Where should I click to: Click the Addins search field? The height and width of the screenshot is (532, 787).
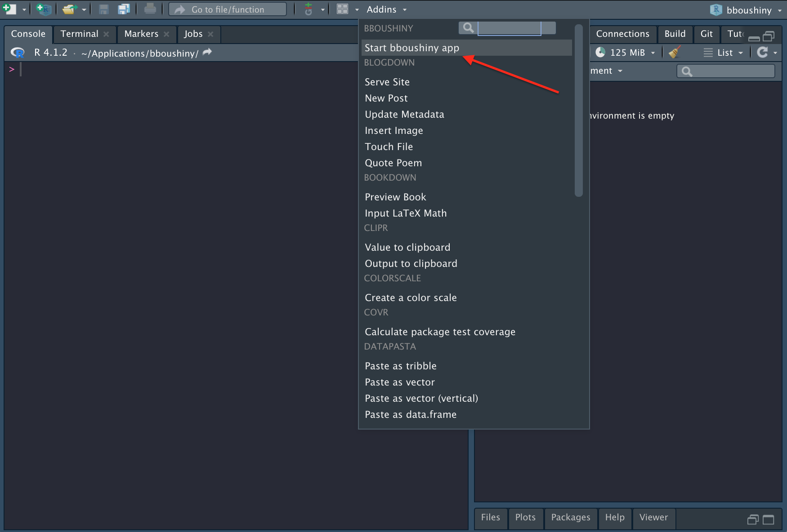[509, 28]
